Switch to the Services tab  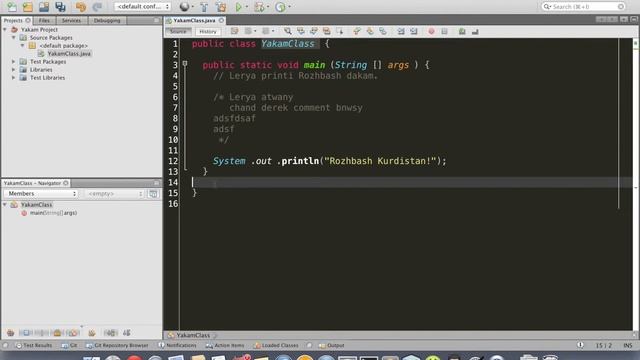71,20
